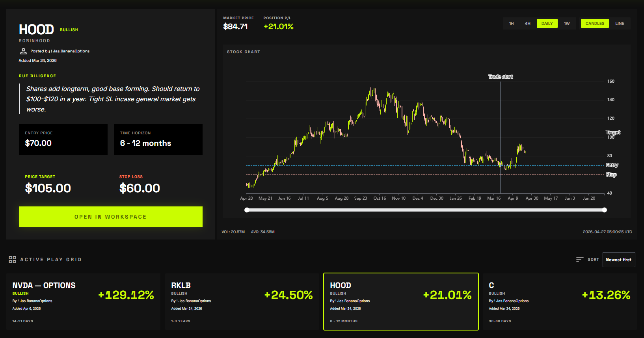644x338 pixels.
Task: Click the $60.00 stop loss value
Action: pos(140,188)
